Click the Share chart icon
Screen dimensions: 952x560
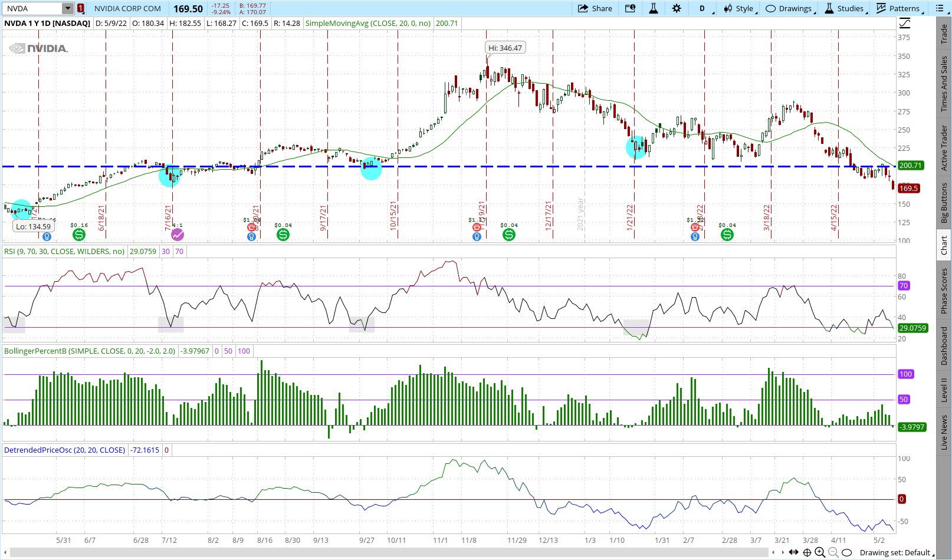tap(595, 8)
